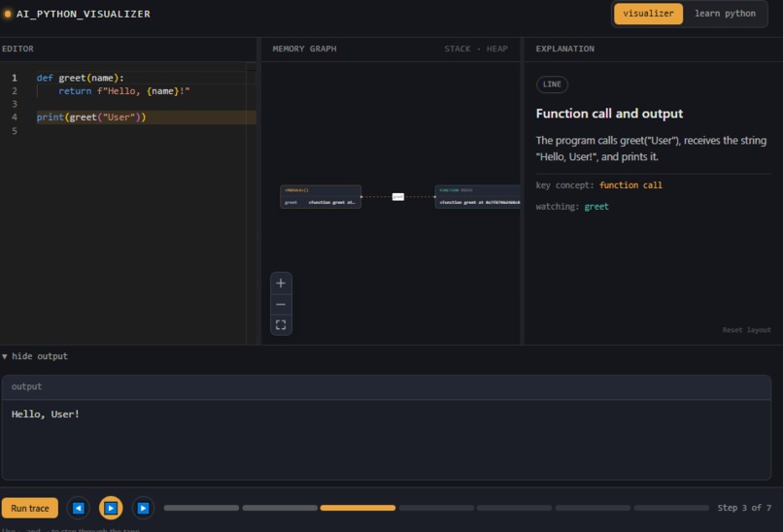Jump to step 2 progress segment
The image size is (783, 532).
(x=280, y=508)
